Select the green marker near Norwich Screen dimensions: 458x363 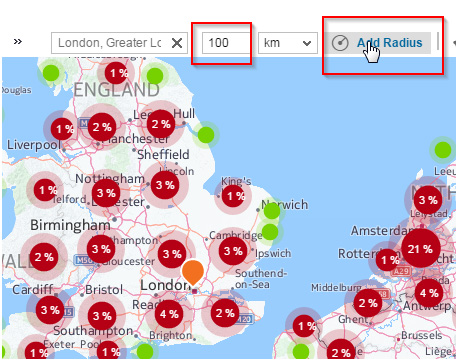(x=272, y=211)
